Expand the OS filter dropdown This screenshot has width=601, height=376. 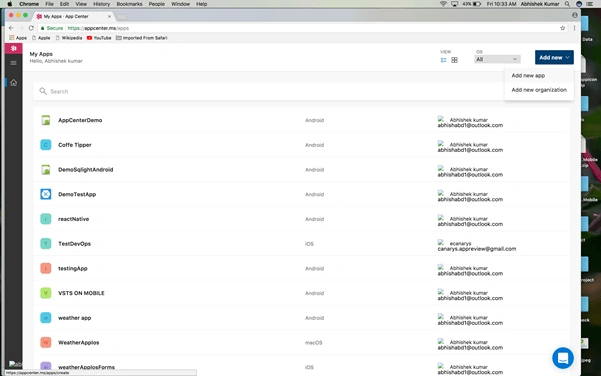click(497, 59)
